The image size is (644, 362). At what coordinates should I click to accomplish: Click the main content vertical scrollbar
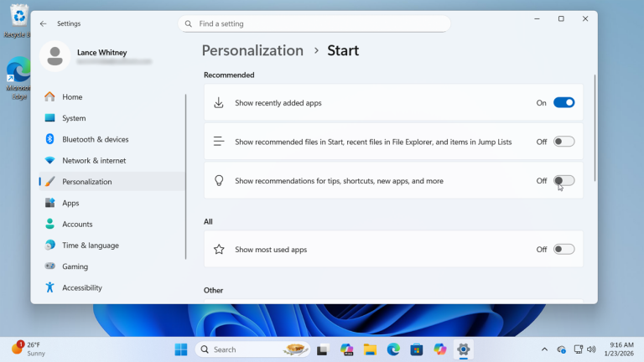tap(595, 127)
